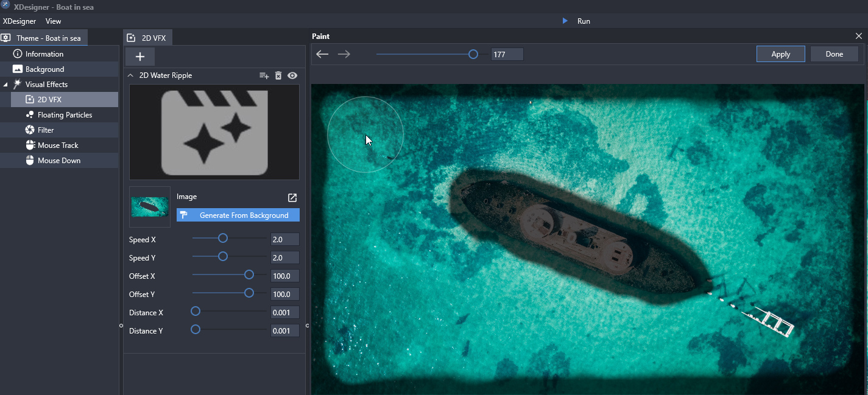Click Generate From Background button
The height and width of the screenshot is (395, 868).
238,215
